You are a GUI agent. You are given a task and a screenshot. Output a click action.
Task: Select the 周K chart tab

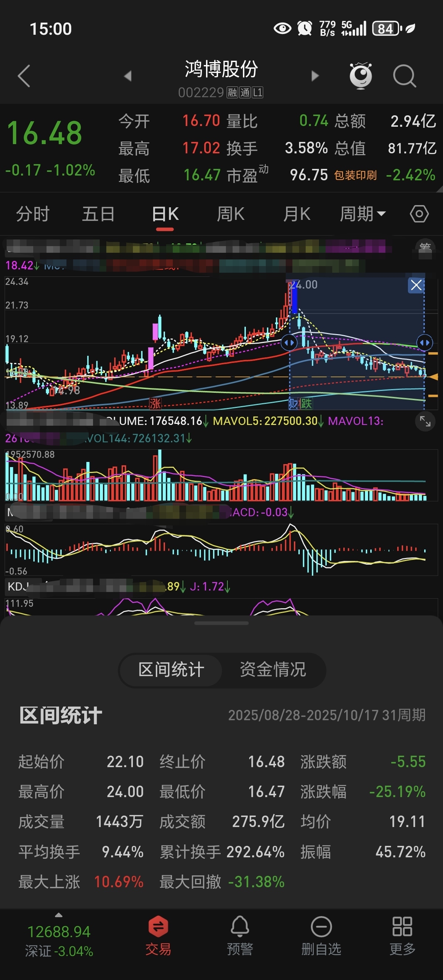231,214
